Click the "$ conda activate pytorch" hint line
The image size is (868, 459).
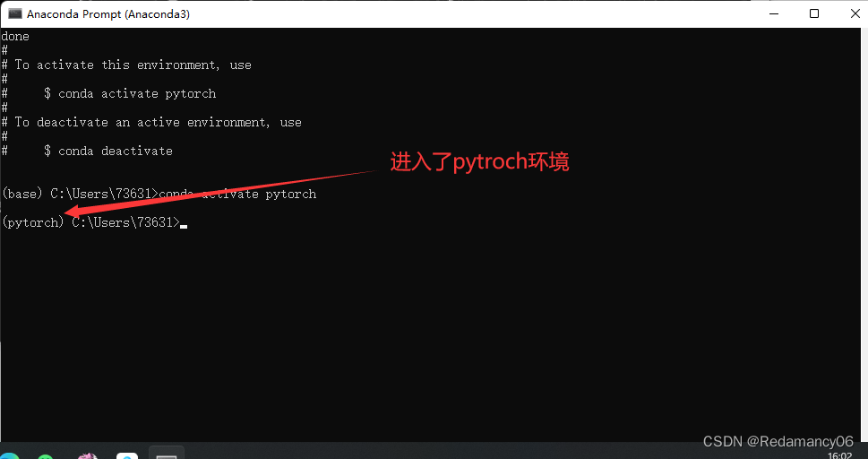pos(130,93)
